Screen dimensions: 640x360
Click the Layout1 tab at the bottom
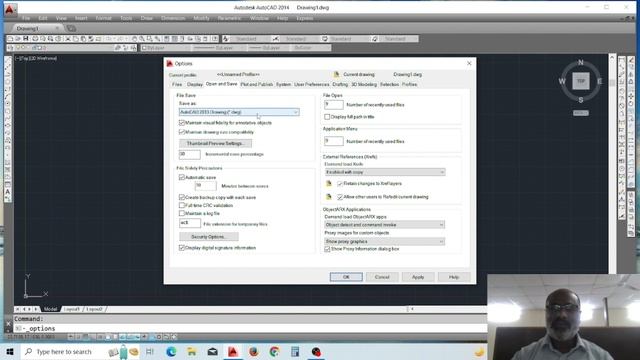[x=72, y=309]
